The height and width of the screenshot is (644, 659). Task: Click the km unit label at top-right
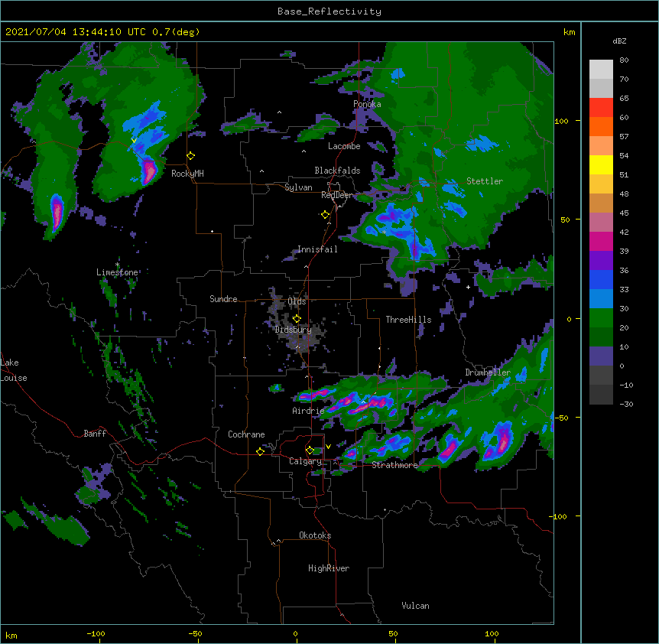[569, 32]
